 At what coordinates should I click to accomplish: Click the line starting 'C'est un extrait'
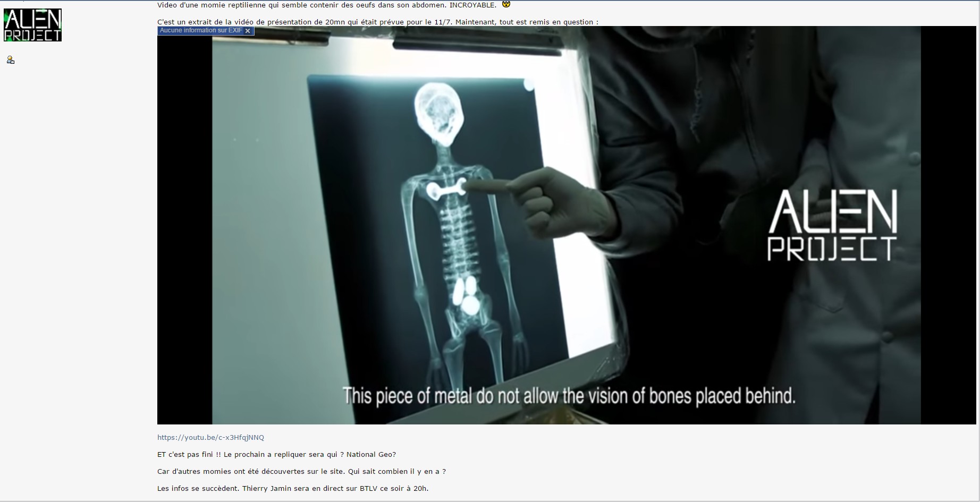(377, 22)
